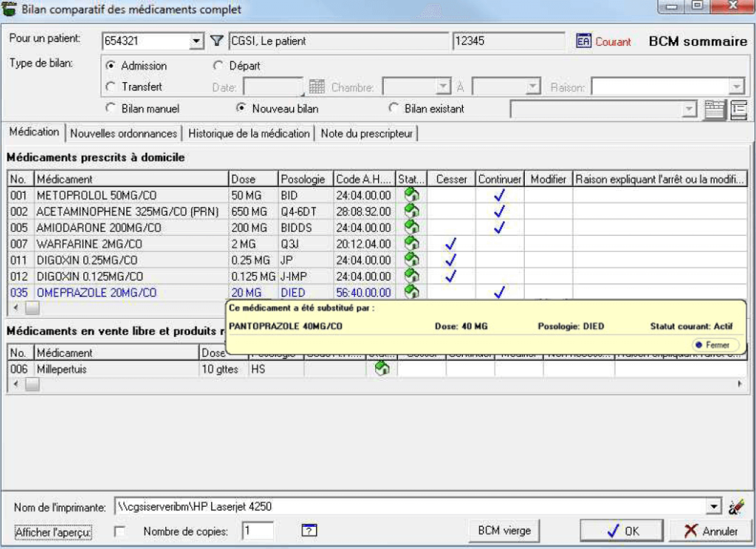Toggle Cesser checkmark for WARFARINE

[451, 244]
